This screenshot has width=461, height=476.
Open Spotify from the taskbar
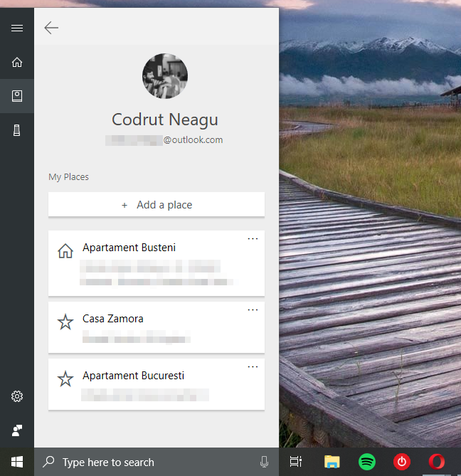367,462
